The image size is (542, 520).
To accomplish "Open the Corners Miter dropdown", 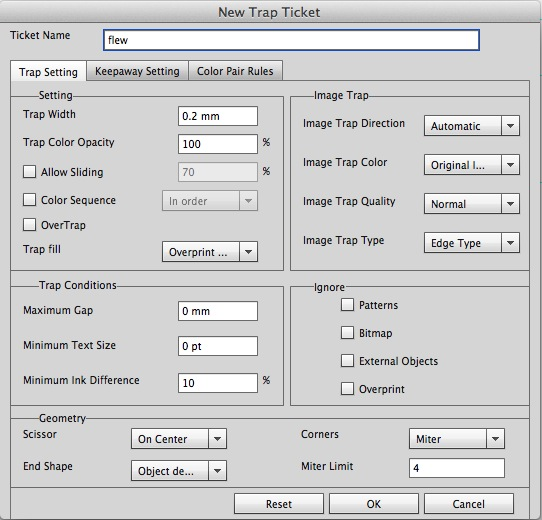I will [457, 439].
